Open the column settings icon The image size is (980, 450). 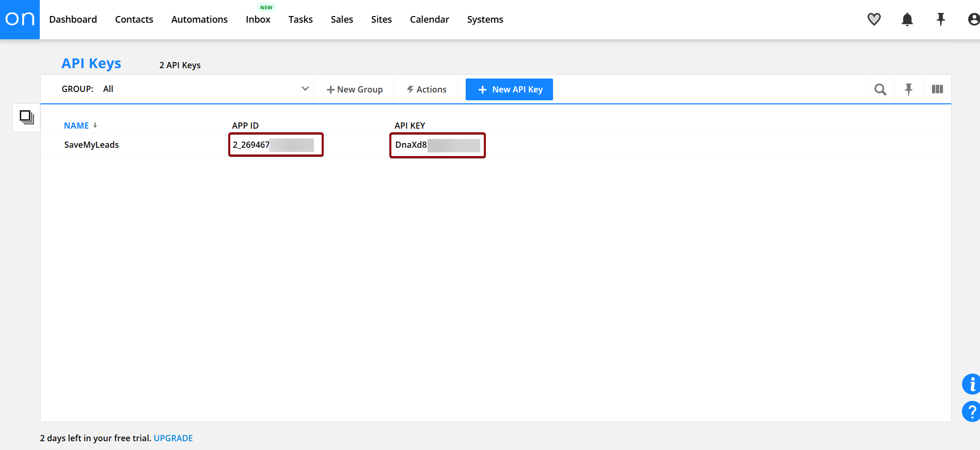pos(937,89)
